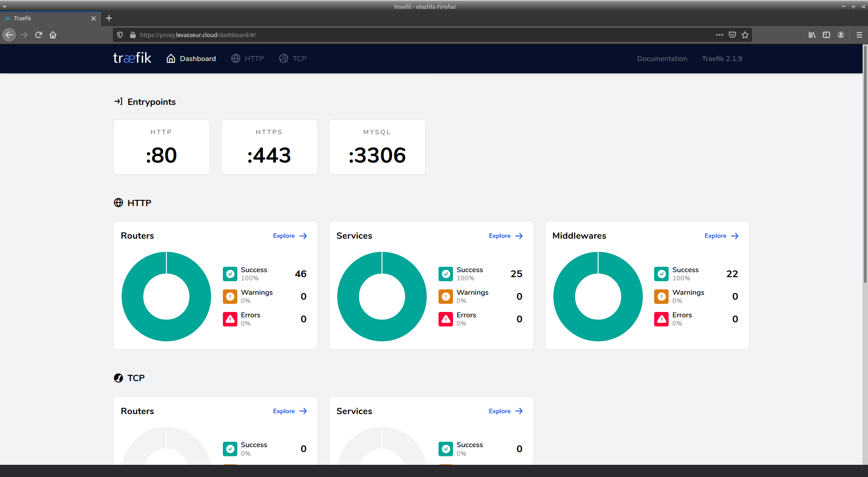Select the Dashboard home icon
Viewport: 868px width, 477px height.
(171, 58)
